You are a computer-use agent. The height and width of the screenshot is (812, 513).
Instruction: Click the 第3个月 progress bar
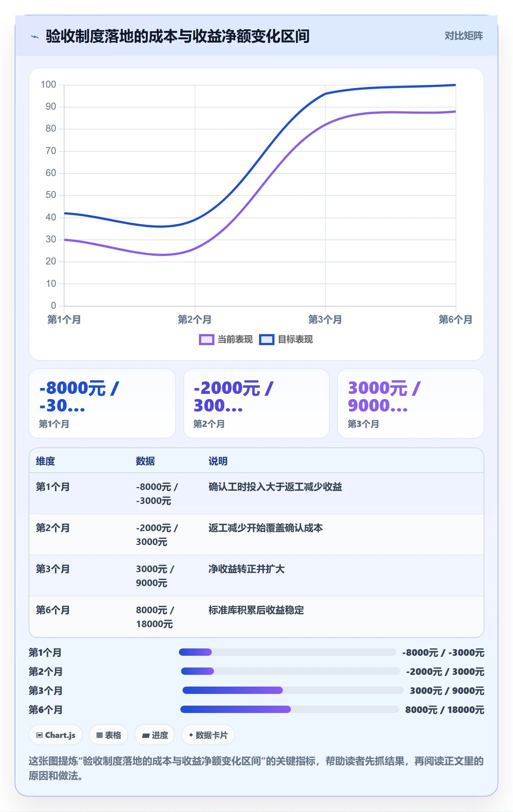293,690
